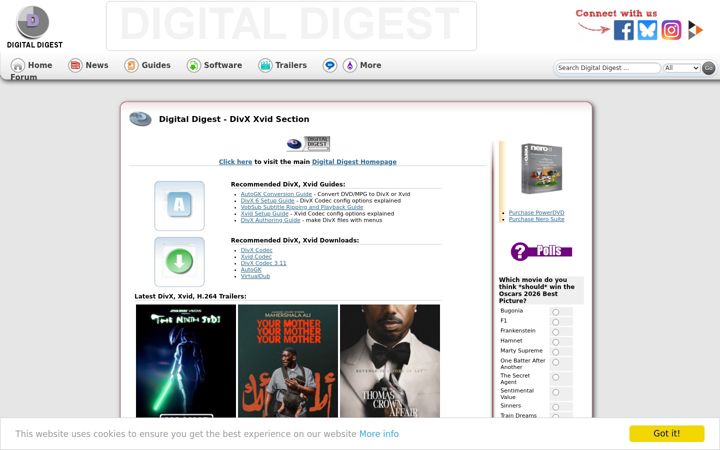Select the Frankenstein poll option

[556, 332]
